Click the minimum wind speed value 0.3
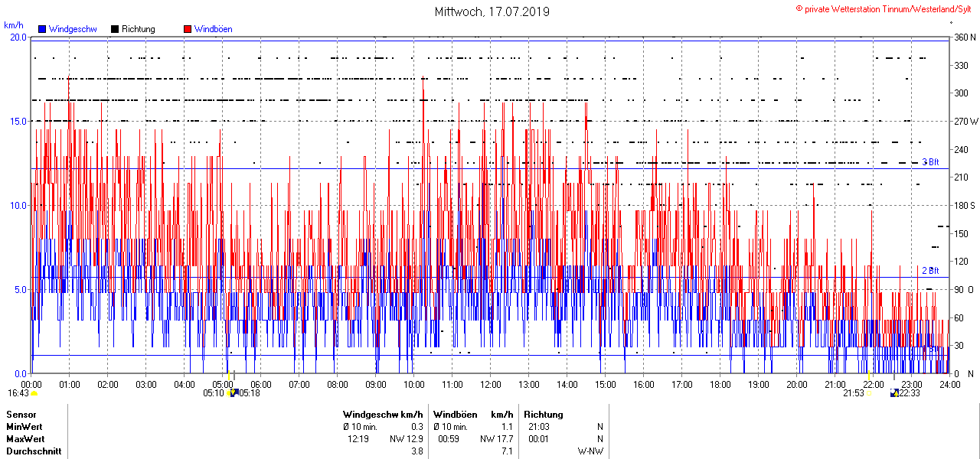The height and width of the screenshot is (459, 980). (x=417, y=427)
